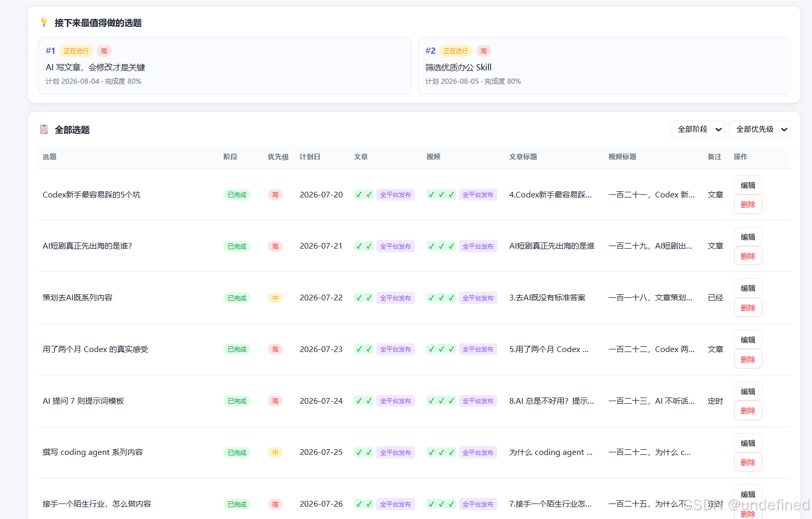This screenshot has width=812, height=519.
Task: Click topic name AI短剧真正先出海的是谁？
Action: 87,246
